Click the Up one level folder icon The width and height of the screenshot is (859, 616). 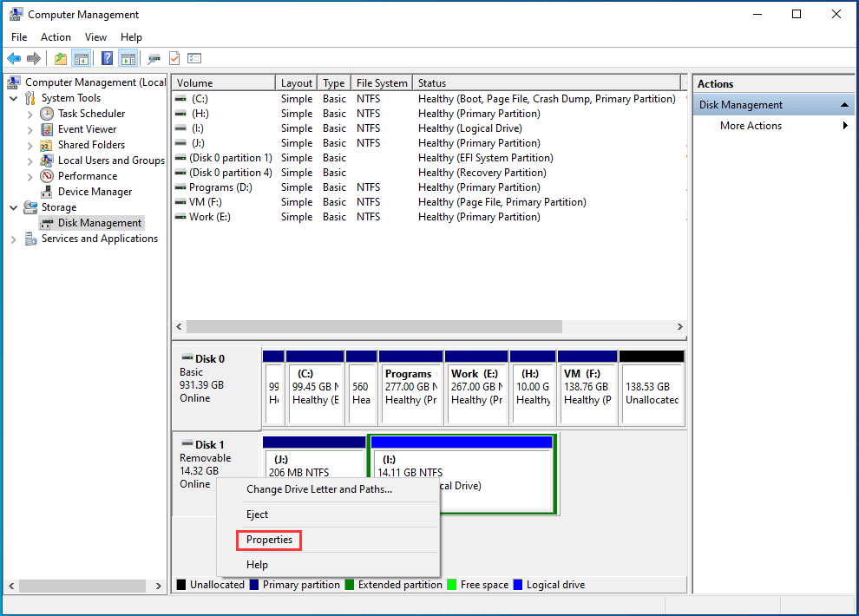point(61,58)
